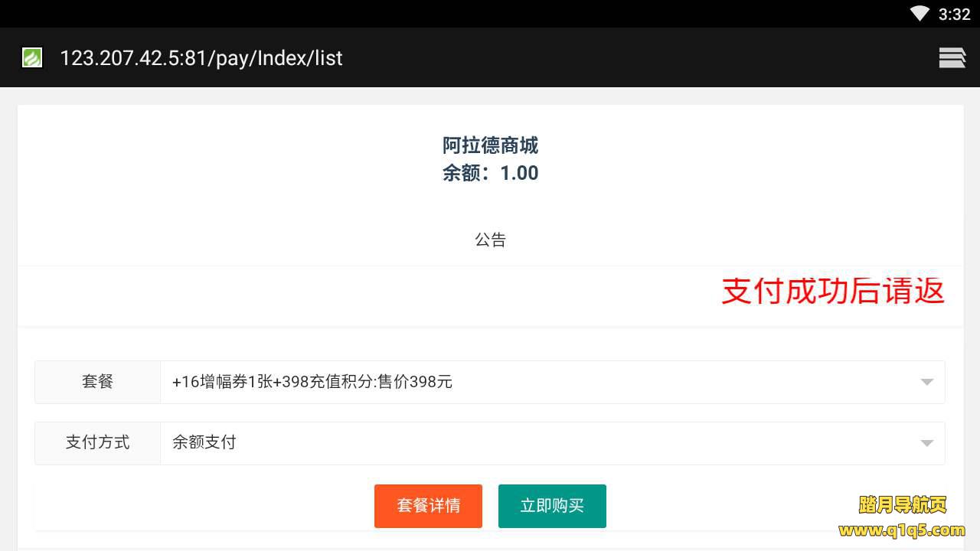Select the 余额：1.00 balance text
Screen dimensions: 980x551
(x=490, y=174)
